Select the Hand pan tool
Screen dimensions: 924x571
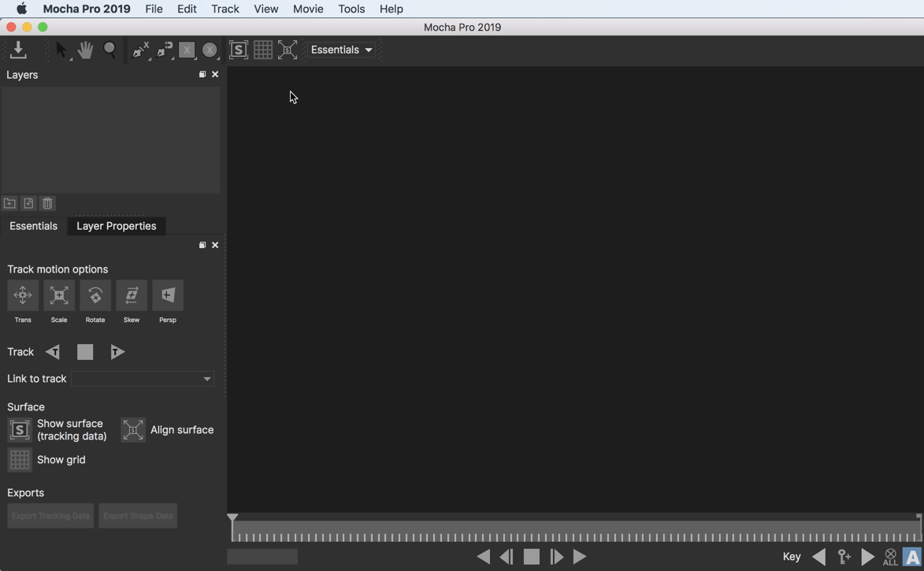pos(85,50)
